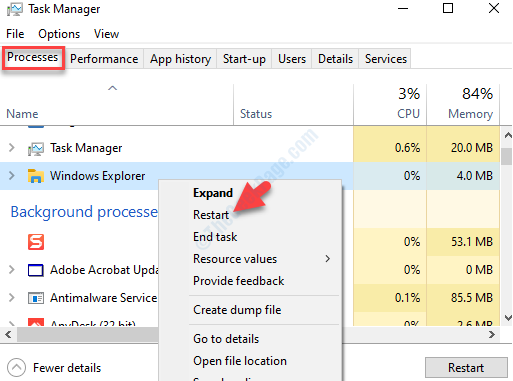Screen dimensions: 513x381
Task: Maximize the Task Manager window
Action: (x=448, y=8)
